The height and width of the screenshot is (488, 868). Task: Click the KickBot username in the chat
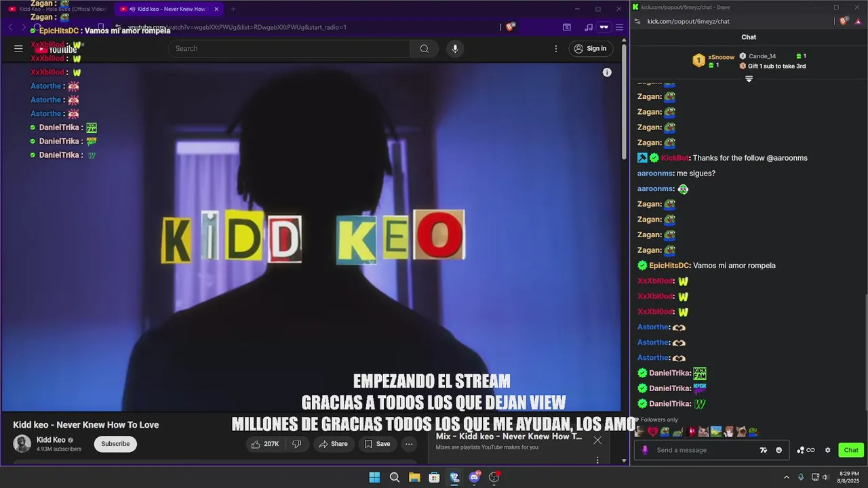tap(674, 158)
